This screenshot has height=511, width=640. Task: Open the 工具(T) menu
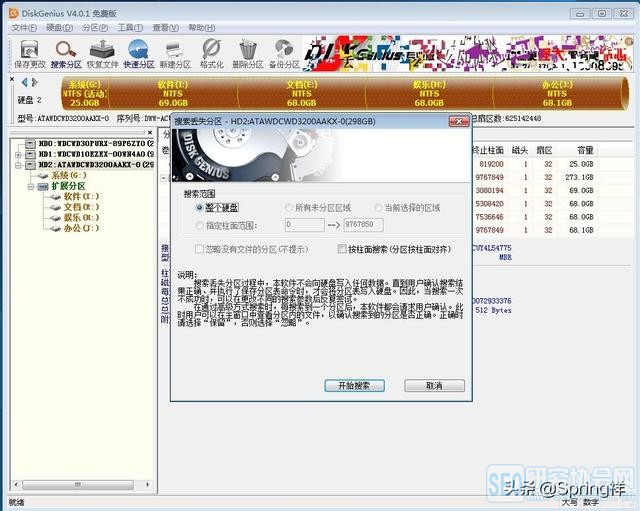pos(130,28)
